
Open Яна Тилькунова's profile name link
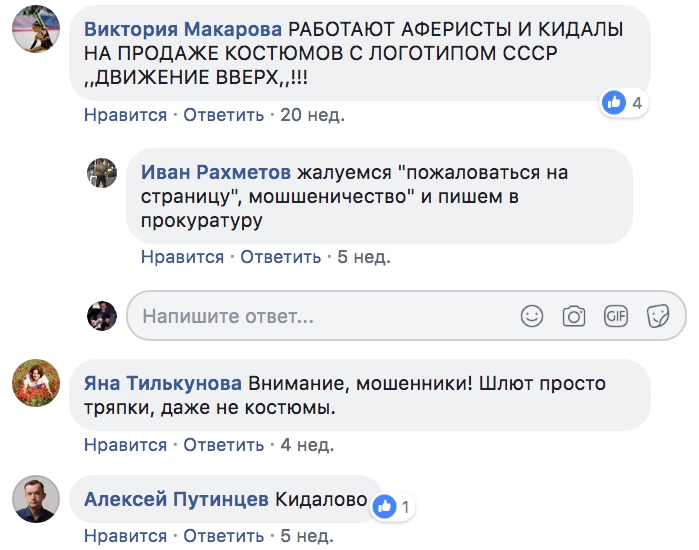coord(162,384)
